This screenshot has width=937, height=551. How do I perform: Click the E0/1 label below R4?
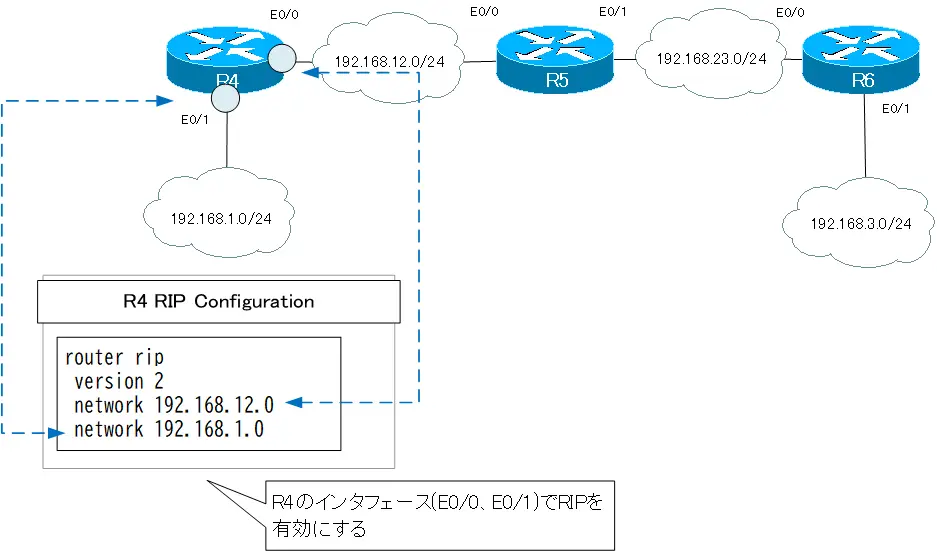pos(195,120)
